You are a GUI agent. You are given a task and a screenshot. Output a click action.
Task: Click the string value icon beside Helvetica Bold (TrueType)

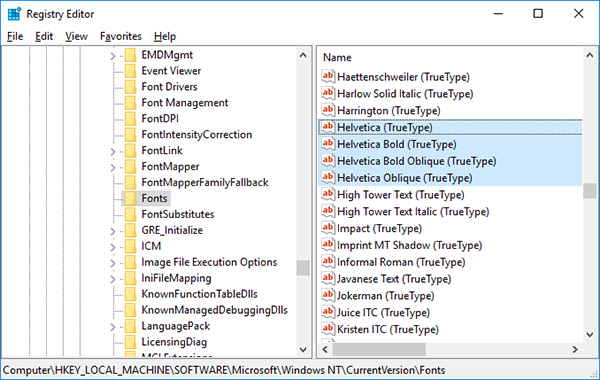pyautogui.click(x=328, y=144)
